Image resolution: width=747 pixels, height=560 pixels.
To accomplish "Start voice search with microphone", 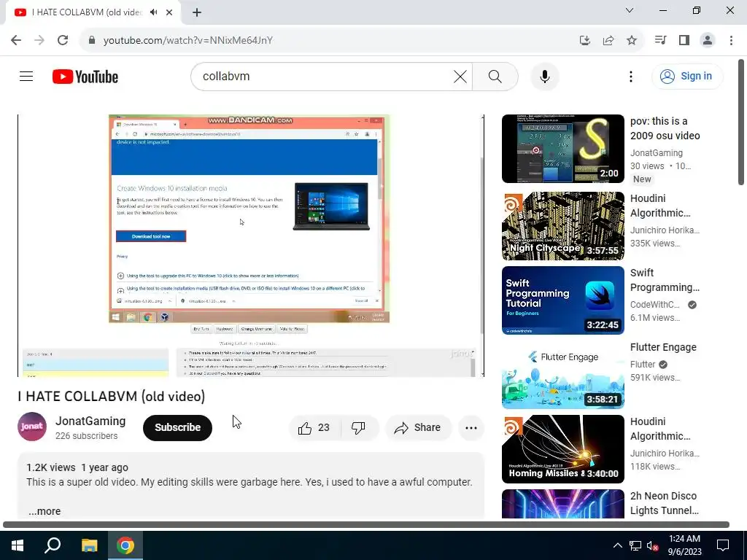I will [544, 76].
